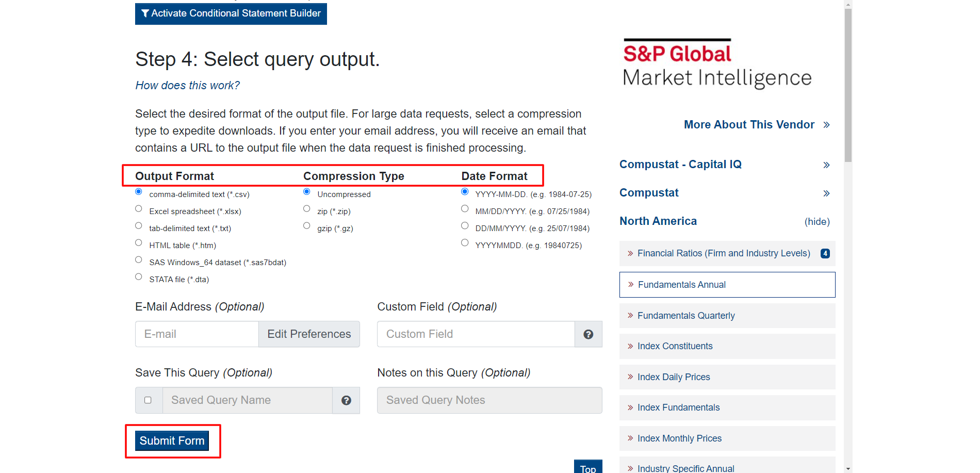The image size is (980, 473).
Task: Click the Submit Form button
Action: (172, 441)
